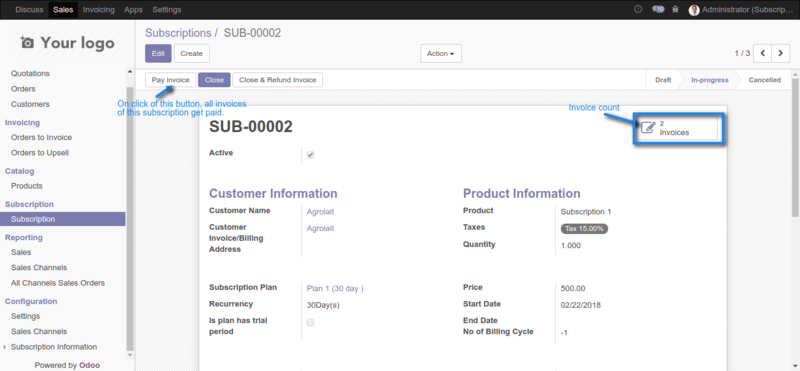
Task: Click the Product value Subscription 1
Action: pos(586,212)
